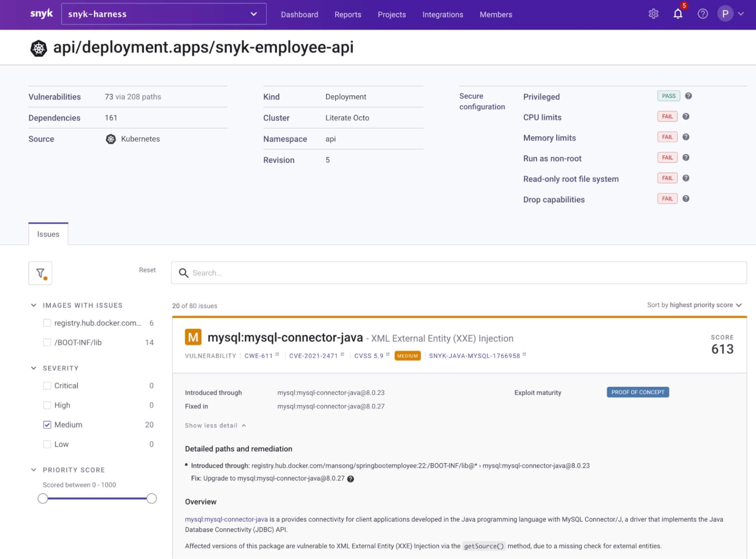756x559 pixels.
Task: Collapse the SEVERITY filter section
Action: (x=33, y=368)
